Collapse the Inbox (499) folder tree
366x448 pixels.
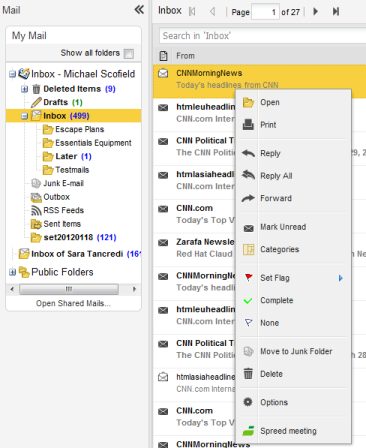(24, 116)
